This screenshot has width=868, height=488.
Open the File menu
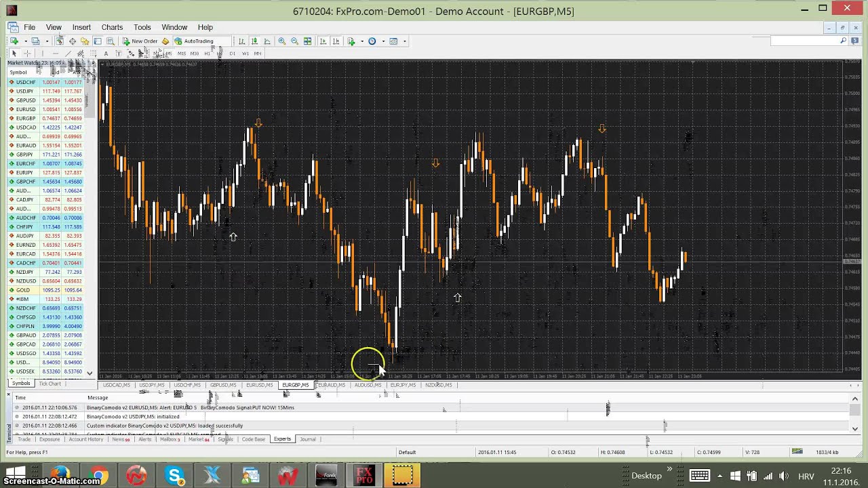click(x=29, y=27)
